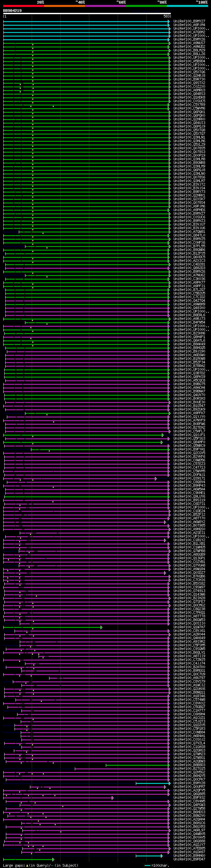The image size is (211, 868).
Task: Select label UniRef100_Q5XTQ6
Action: click(190, 72)
